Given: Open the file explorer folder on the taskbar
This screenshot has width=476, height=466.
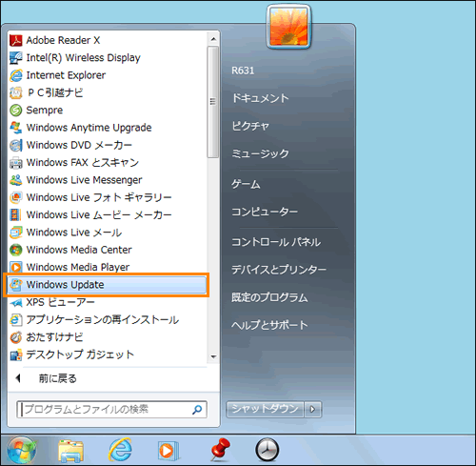Looking at the screenshot, I should coord(71,450).
